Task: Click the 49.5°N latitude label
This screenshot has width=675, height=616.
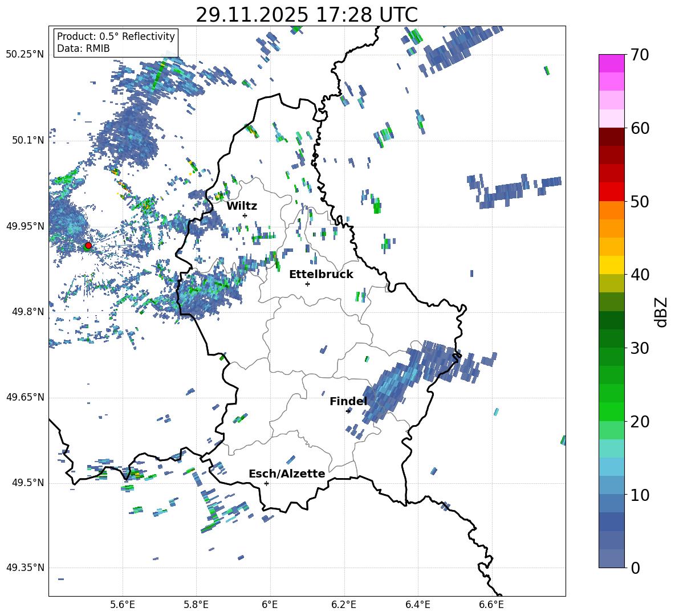Action: click(28, 483)
